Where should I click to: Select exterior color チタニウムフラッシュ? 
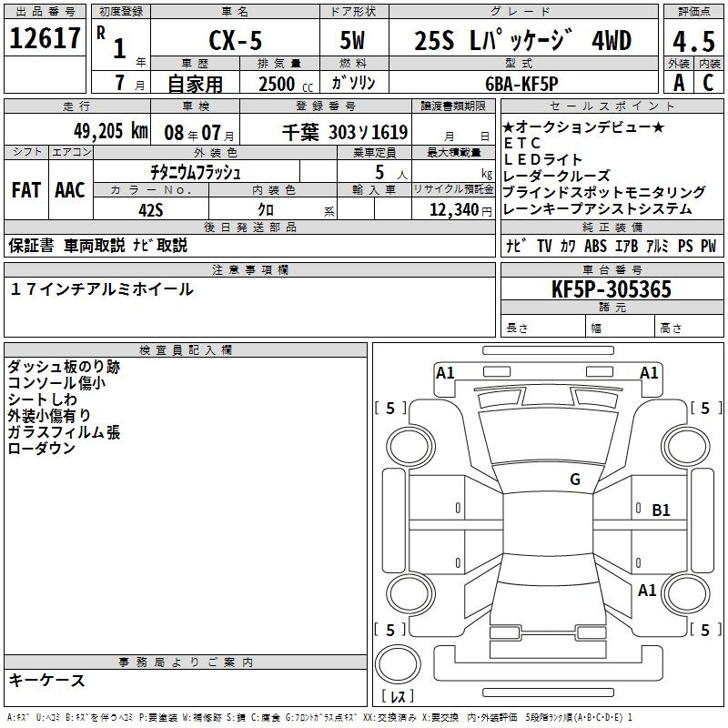click(196, 173)
